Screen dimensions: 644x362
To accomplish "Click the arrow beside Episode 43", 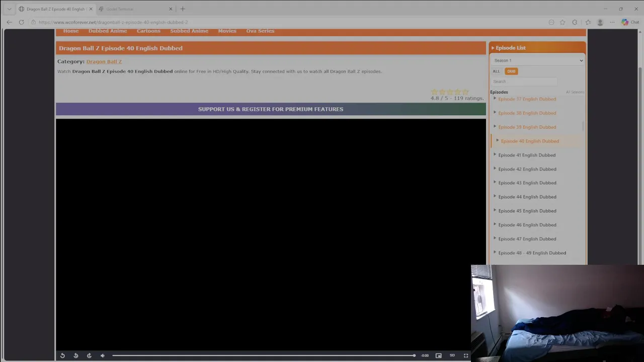I will pos(495,182).
